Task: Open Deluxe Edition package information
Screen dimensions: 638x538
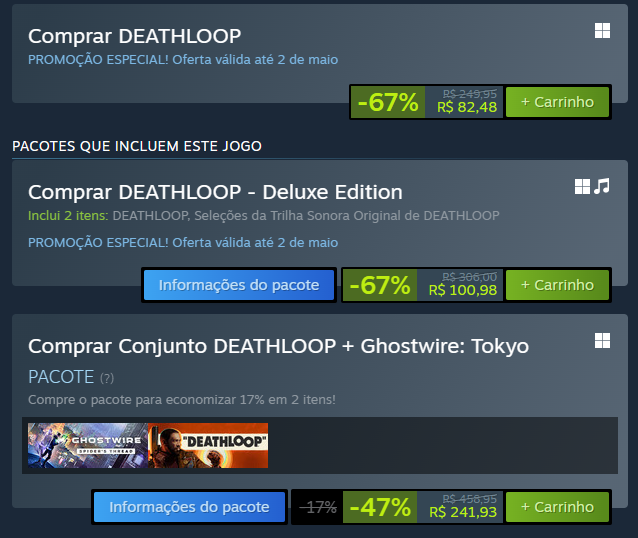Action: (239, 285)
